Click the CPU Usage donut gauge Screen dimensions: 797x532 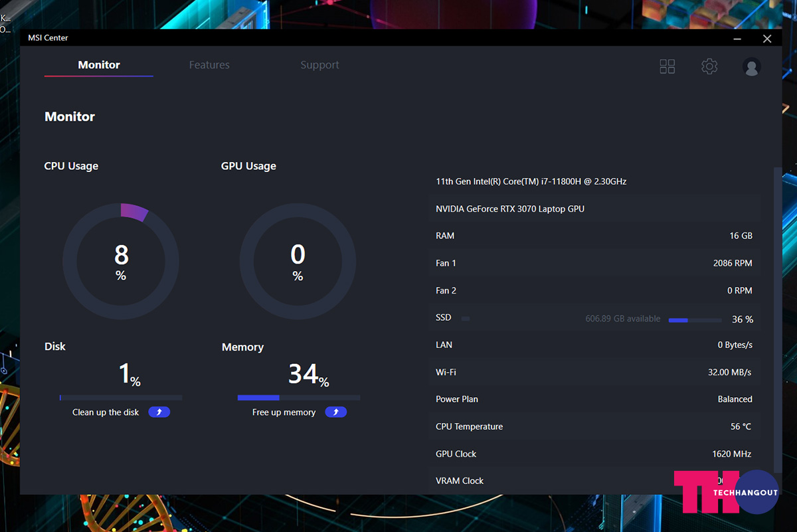(x=121, y=261)
